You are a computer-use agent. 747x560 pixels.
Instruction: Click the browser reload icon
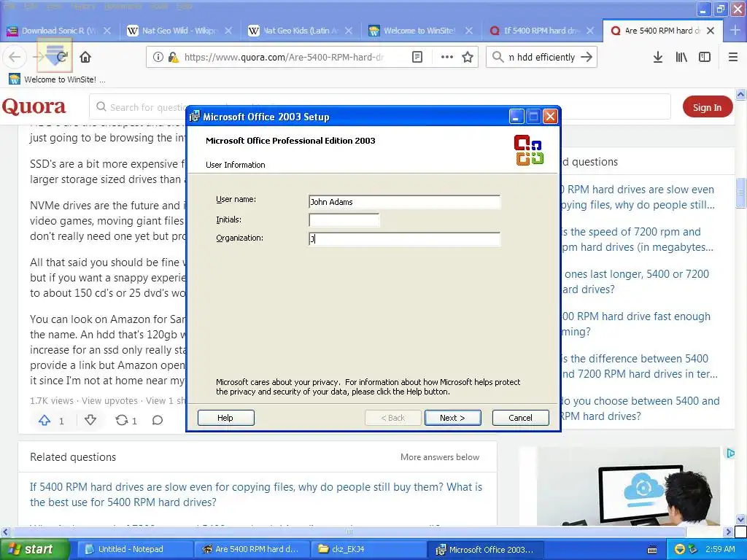tap(62, 57)
